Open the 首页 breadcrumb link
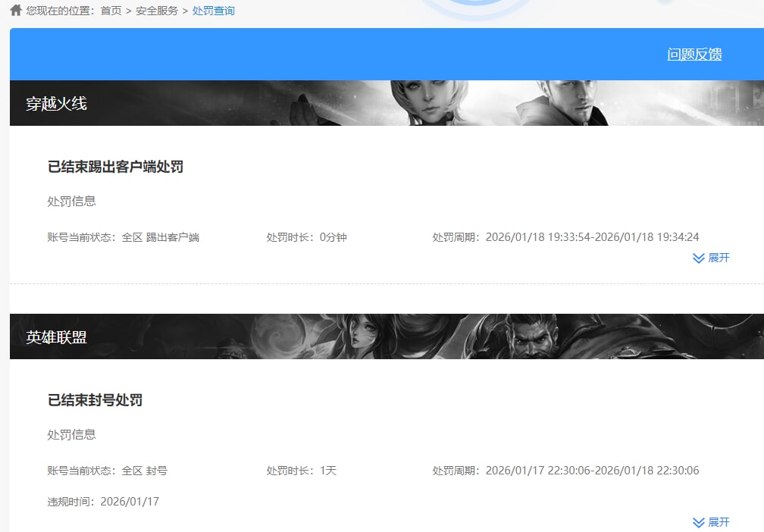This screenshot has width=764, height=532. tap(111, 11)
